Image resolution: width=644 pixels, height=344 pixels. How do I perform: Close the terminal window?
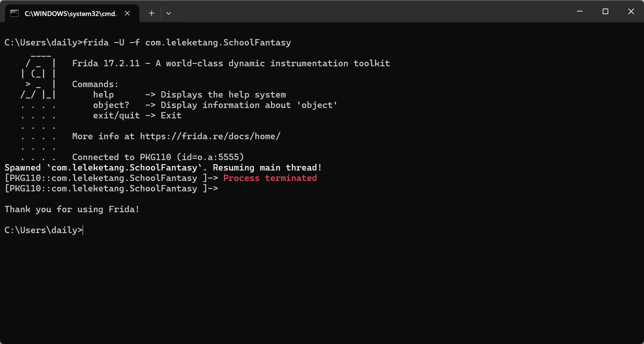click(631, 12)
